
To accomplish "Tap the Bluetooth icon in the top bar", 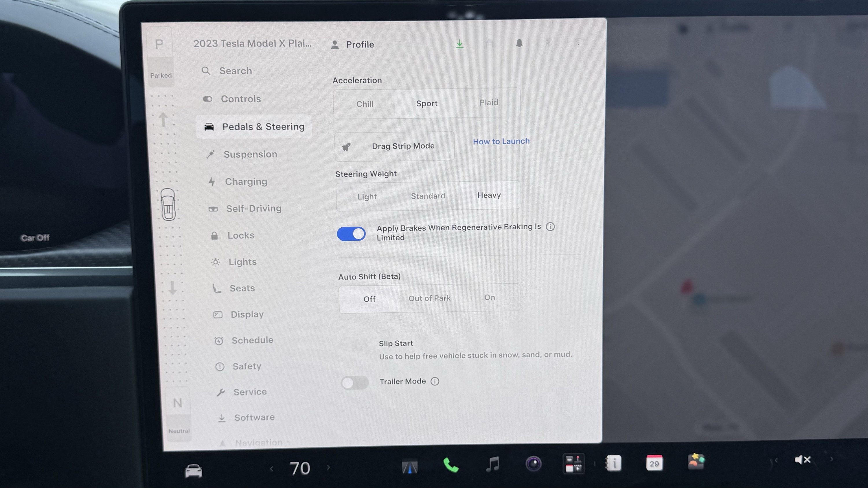I will point(549,43).
